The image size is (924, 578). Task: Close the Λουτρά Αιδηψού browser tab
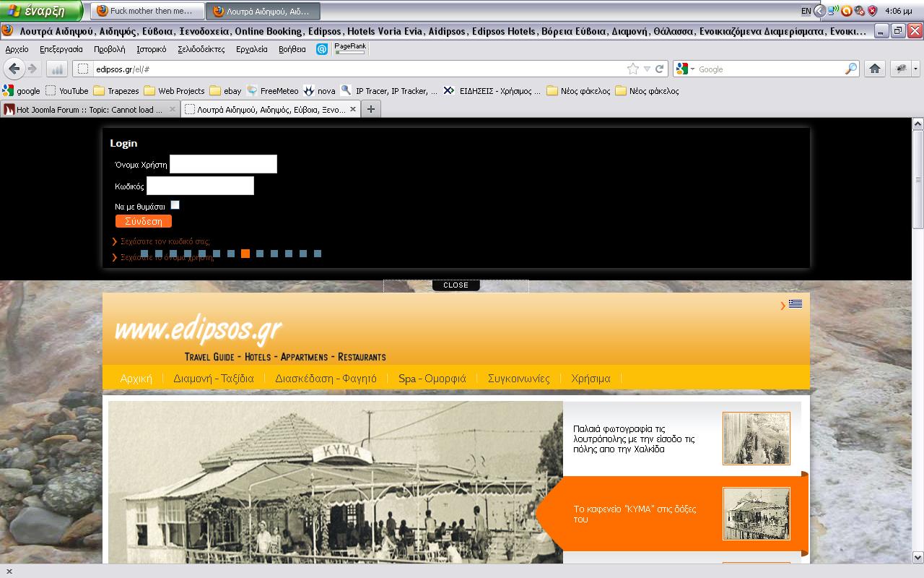(353, 109)
